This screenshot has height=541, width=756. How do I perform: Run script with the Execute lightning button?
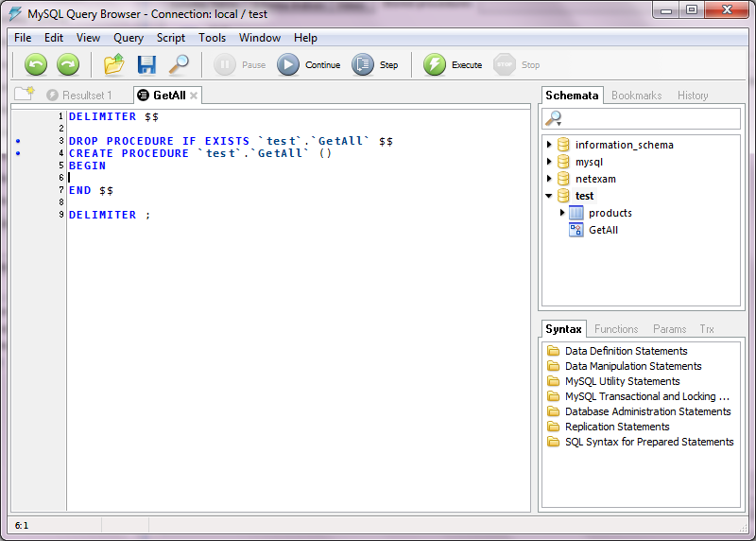(453, 64)
